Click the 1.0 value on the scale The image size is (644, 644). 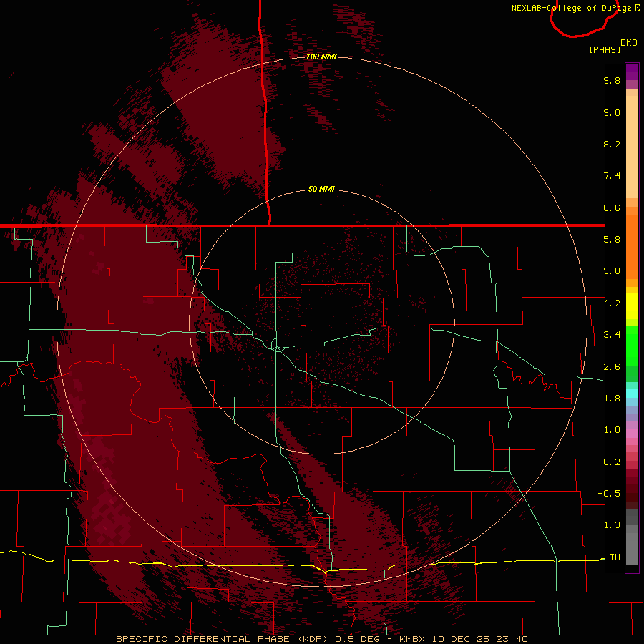click(x=612, y=430)
